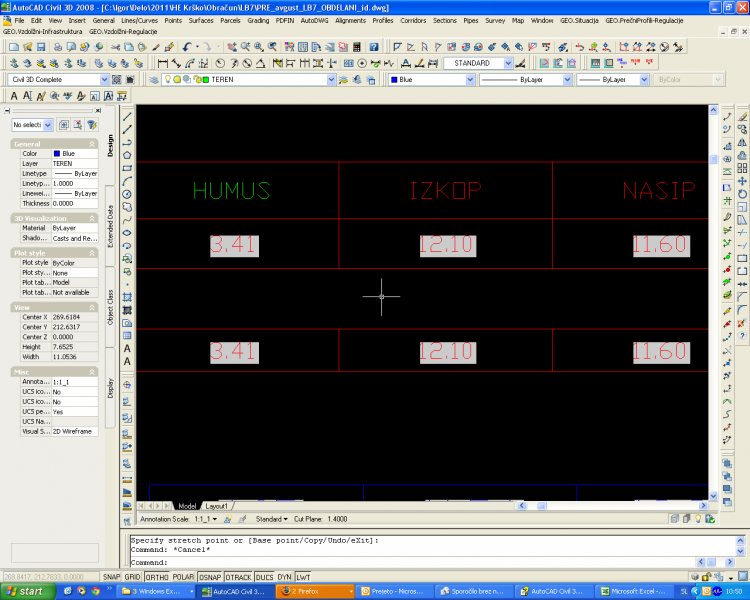Click the command line input field

coord(411,563)
